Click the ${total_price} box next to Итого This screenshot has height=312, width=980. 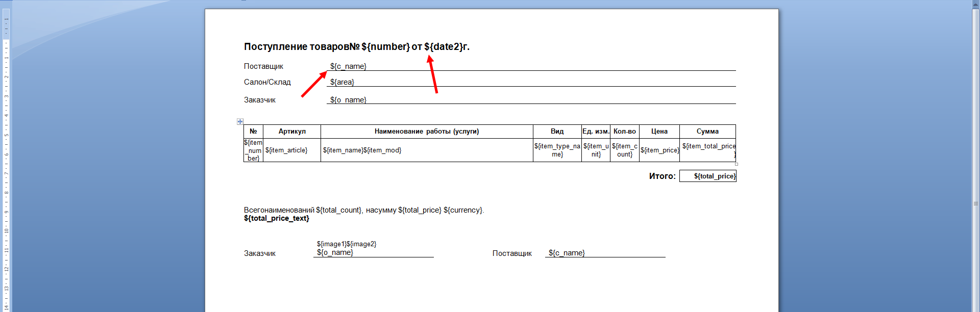714,176
